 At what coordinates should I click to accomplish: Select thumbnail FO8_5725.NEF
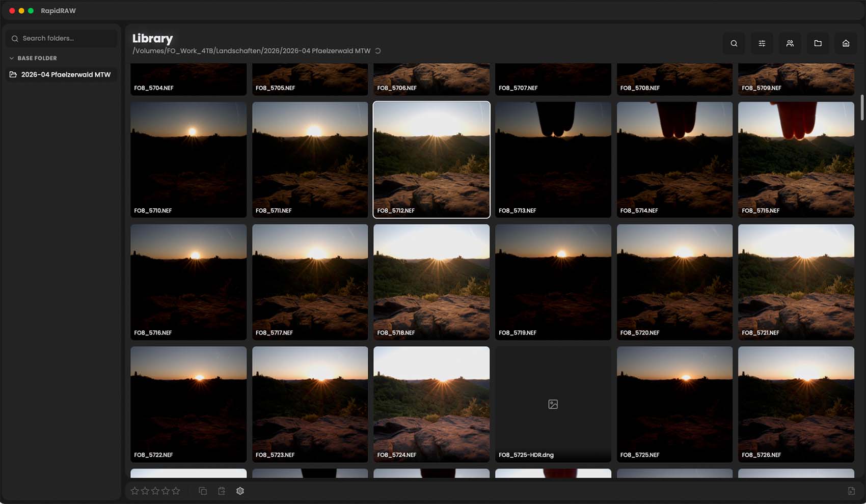(x=674, y=404)
